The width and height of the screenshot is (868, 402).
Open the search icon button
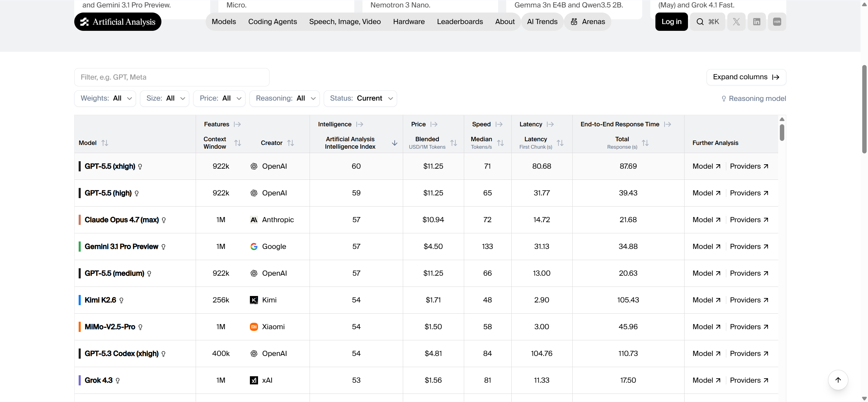(707, 22)
